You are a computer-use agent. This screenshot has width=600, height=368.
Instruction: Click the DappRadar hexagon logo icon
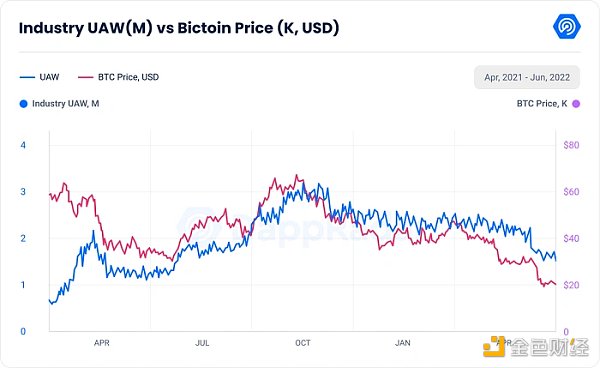tap(567, 26)
